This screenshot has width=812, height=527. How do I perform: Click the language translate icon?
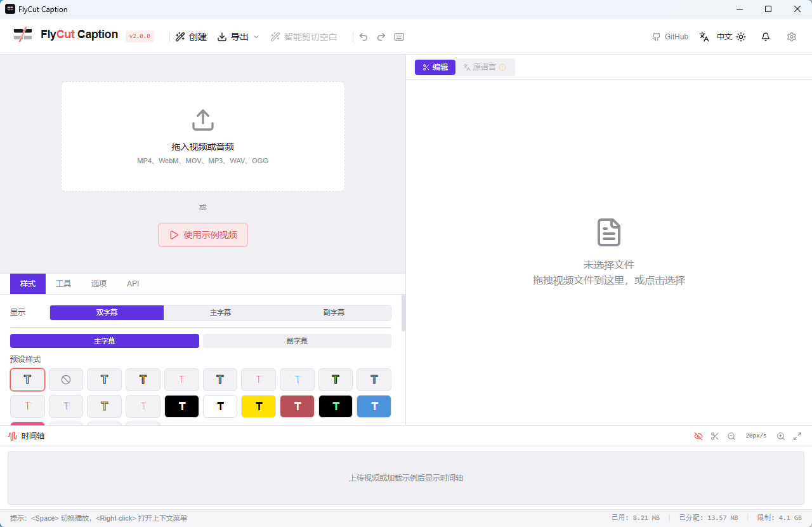point(704,37)
